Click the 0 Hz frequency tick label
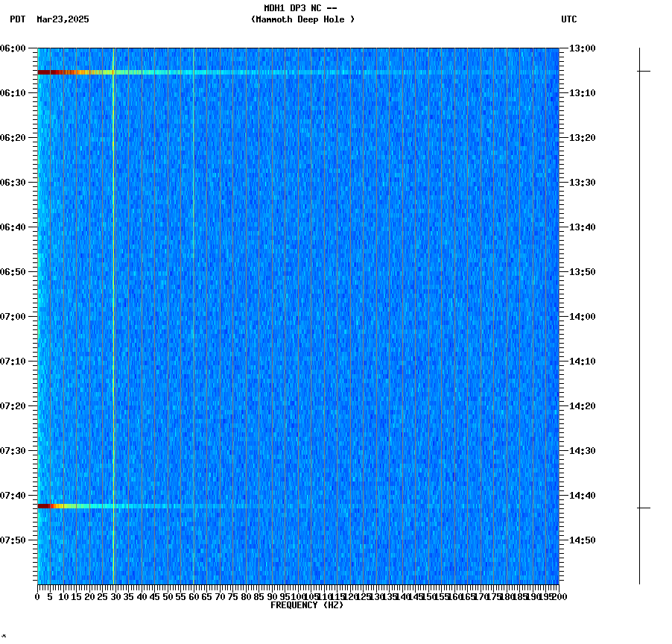 [x=37, y=596]
